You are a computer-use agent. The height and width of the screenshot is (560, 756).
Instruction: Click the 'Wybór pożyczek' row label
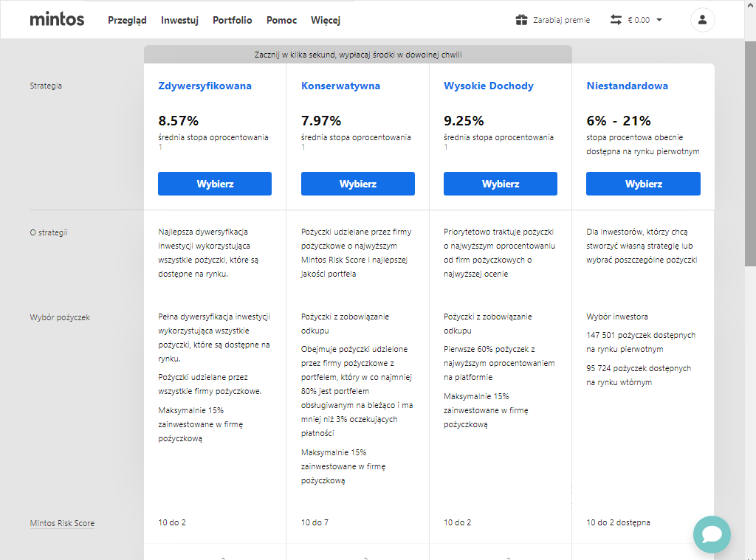point(60,317)
